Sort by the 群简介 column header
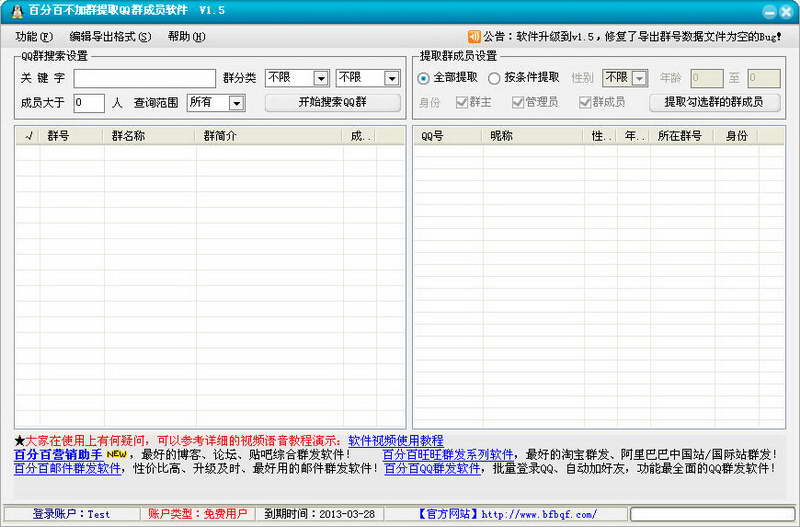Viewport: 800px width, 527px height. pos(270,136)
